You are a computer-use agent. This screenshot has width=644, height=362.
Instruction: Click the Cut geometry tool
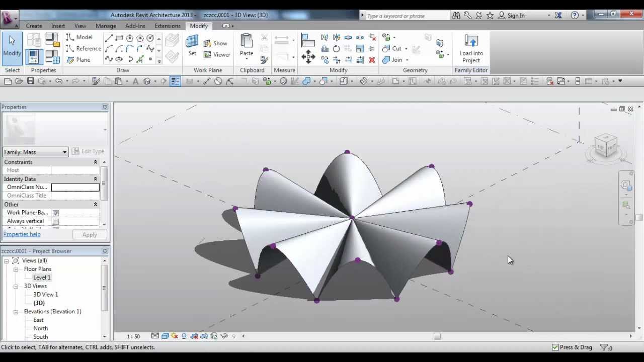point(392,49)
